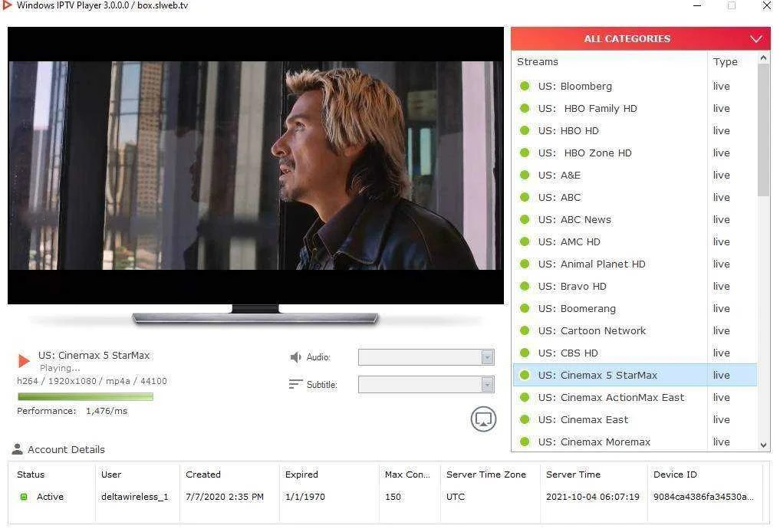Click green dot beside US: ABC News
The image size is (780, 532).
(525, 219)
